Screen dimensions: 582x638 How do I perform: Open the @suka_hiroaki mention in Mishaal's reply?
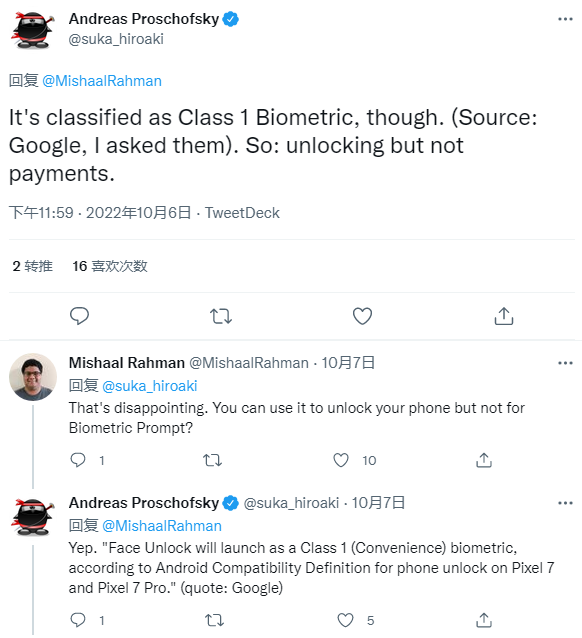pos(149,386)
